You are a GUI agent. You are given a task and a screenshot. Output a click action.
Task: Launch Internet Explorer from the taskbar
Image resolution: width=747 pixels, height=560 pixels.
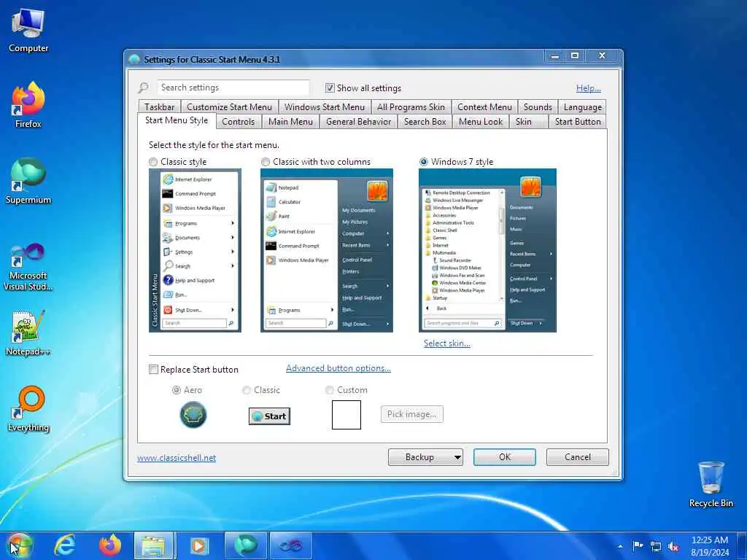[64, 545]
